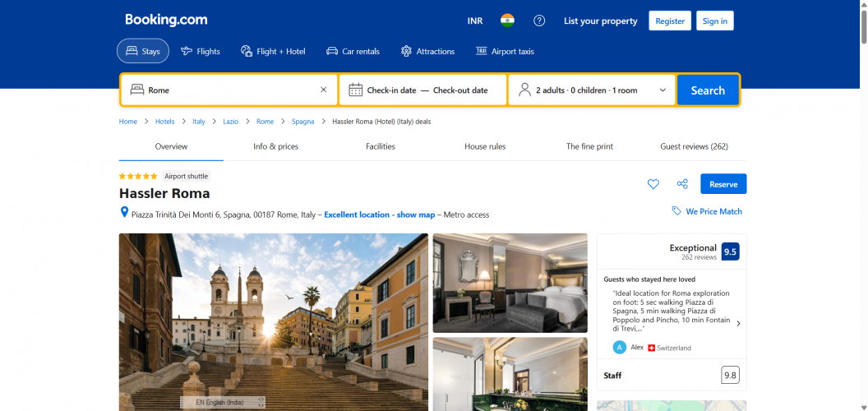This screenshot has width=868, height=411.
Task: Select the Stays tab
Action: (x=143, y=51)
